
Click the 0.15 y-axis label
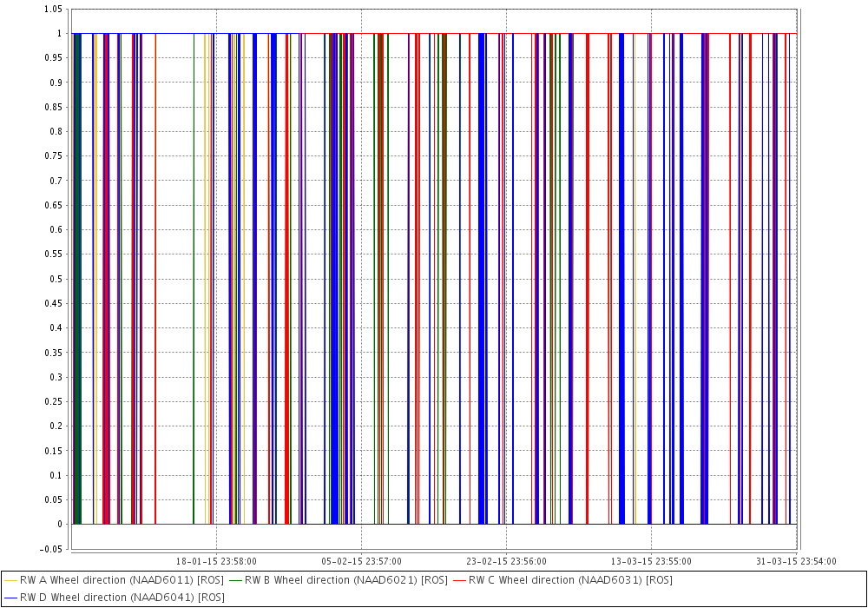[53, 451]
